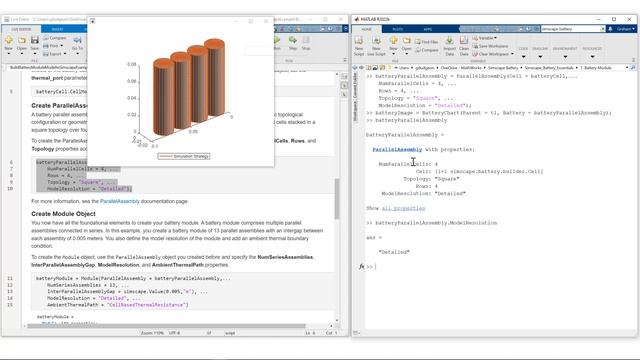Click the Stop icon in Live Editor
The width and height of the screenshot is (640, 360).
(306, 40)
